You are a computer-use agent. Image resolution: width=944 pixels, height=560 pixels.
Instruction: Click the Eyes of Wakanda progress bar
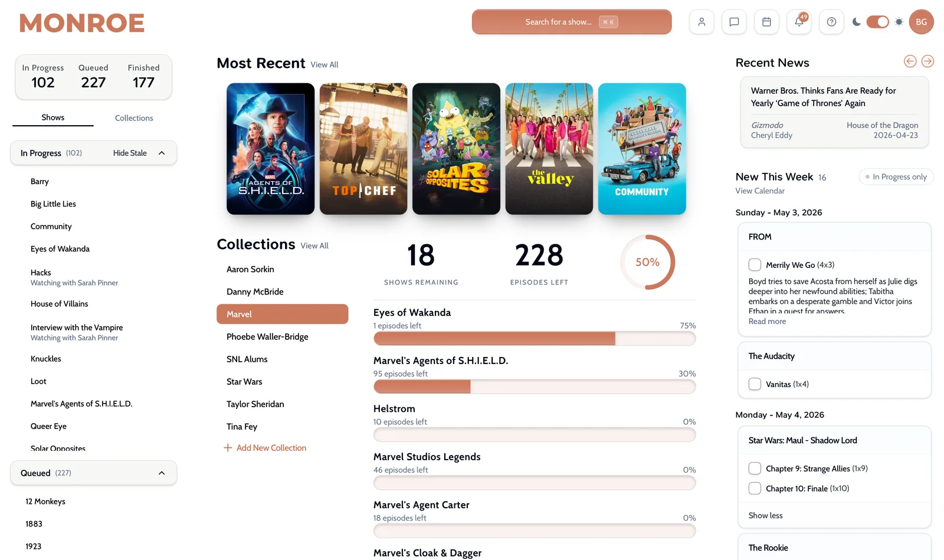tap(534, 339)
